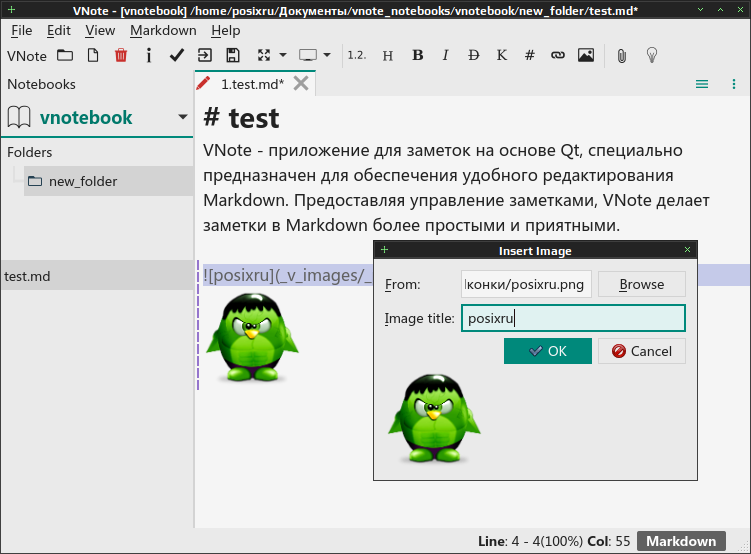Click the From path field

(x=526, y=284)
